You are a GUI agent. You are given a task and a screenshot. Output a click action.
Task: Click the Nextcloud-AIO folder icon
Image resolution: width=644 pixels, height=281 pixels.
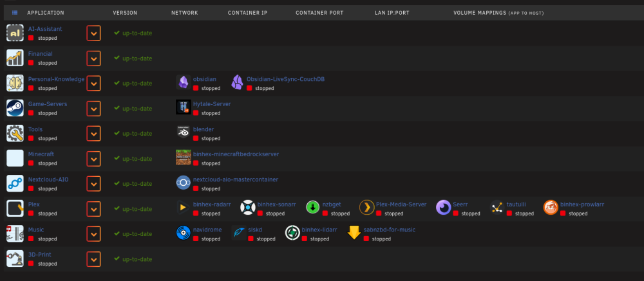(15, 183)
